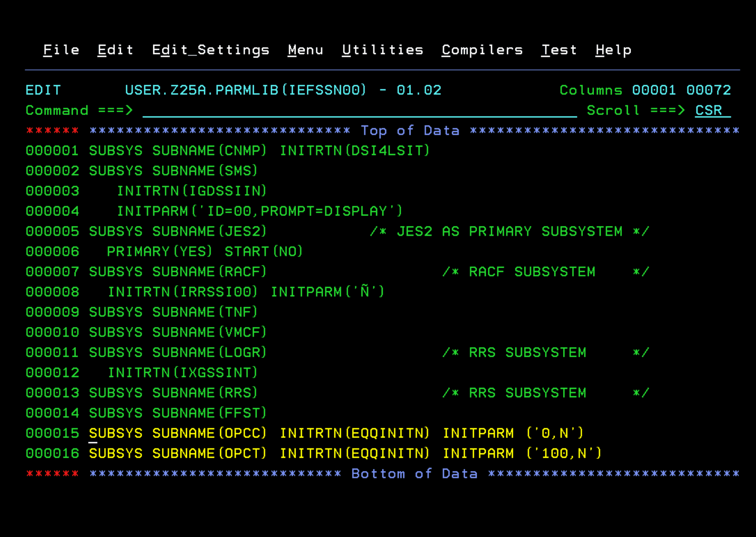
Task: Click line number 000015 prefix area
Action: 52,433
